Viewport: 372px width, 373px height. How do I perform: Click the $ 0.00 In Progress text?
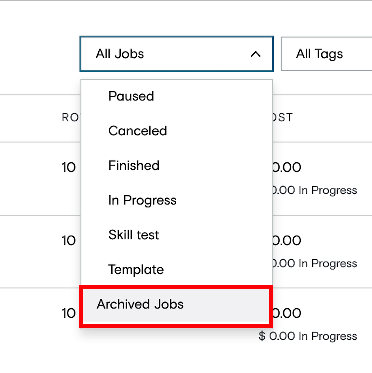click(x=308, y=336)
